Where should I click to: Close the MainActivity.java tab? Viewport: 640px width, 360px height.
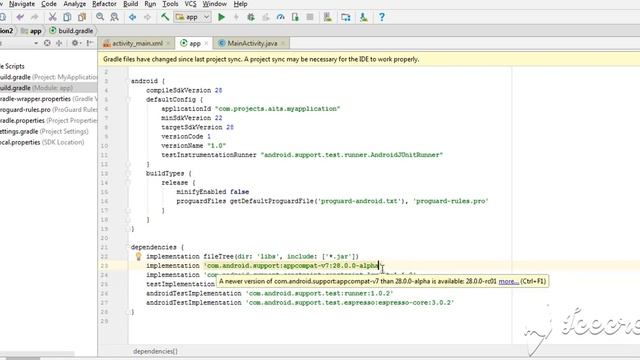click(283, 43)
